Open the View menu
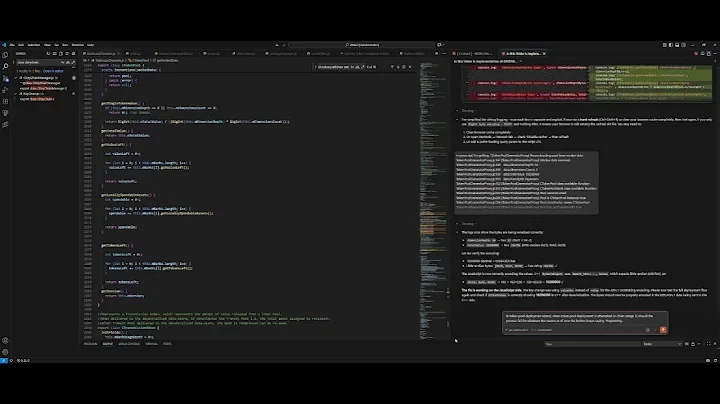This screenshot has height=404, width=720. (47, 45)
